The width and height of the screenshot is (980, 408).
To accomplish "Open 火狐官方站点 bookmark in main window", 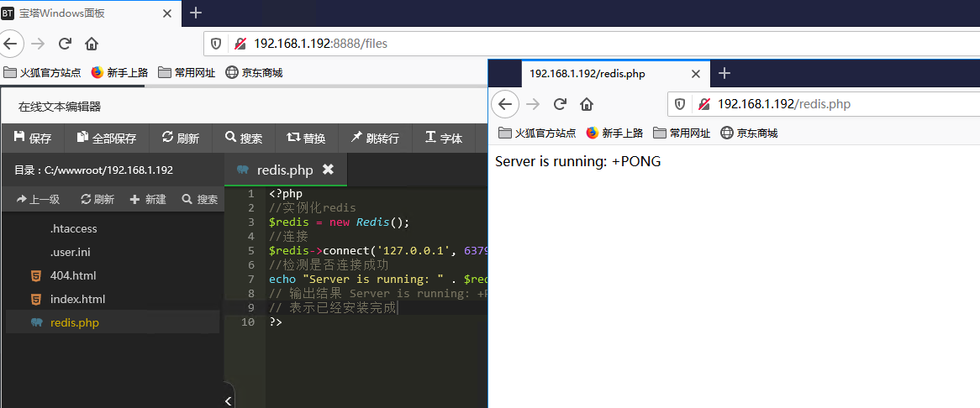I will pos(42,73).
